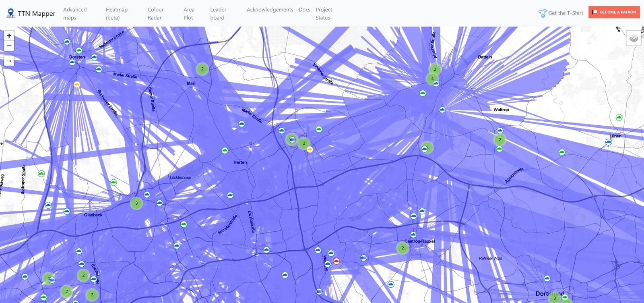
Task: Select gateway marker near Lünen label
Action: [609, 142]
